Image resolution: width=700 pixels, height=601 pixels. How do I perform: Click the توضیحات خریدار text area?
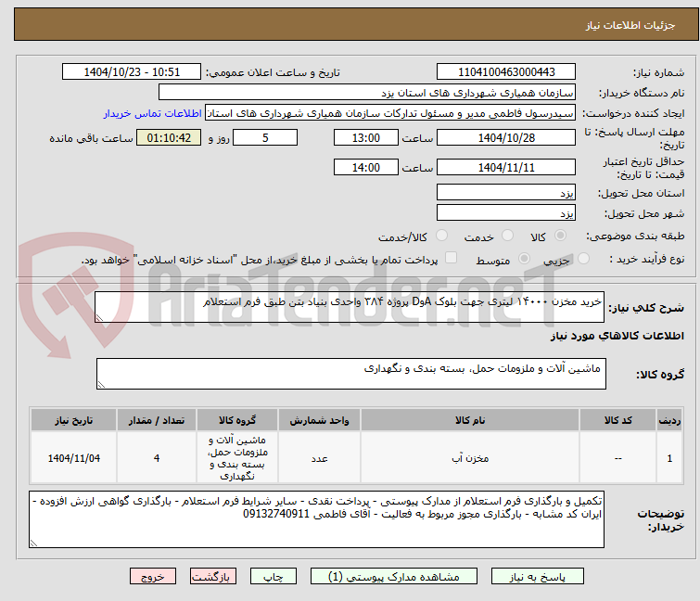316,519
